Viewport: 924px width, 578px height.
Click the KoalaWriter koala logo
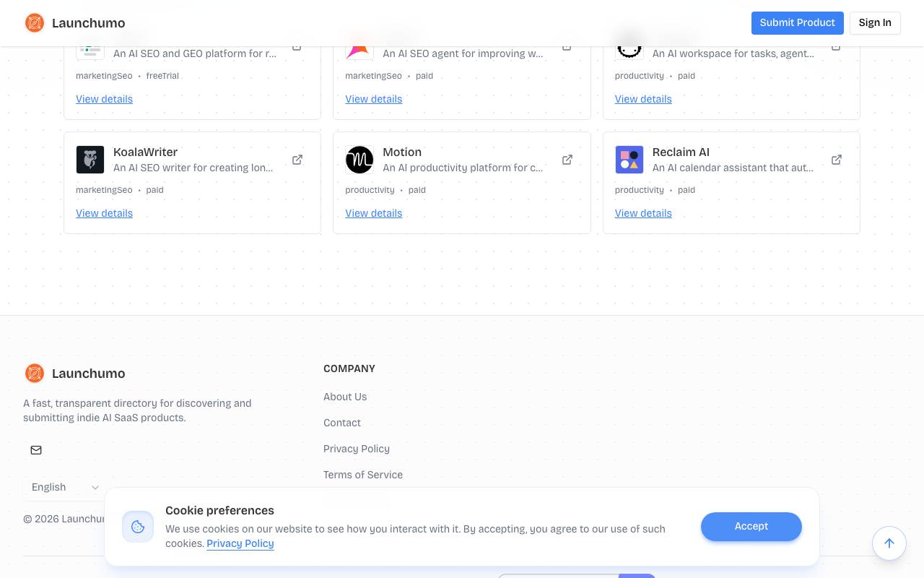point(90,160)
